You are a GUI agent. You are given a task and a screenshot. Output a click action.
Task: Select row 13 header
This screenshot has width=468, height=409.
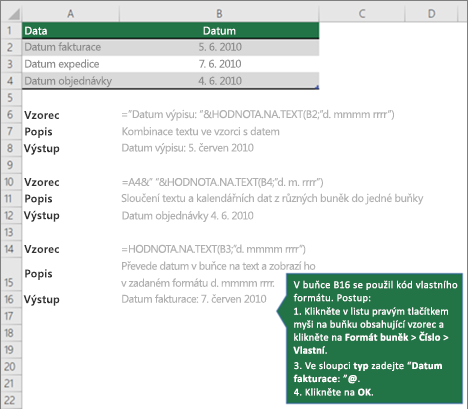pos(11,232)
